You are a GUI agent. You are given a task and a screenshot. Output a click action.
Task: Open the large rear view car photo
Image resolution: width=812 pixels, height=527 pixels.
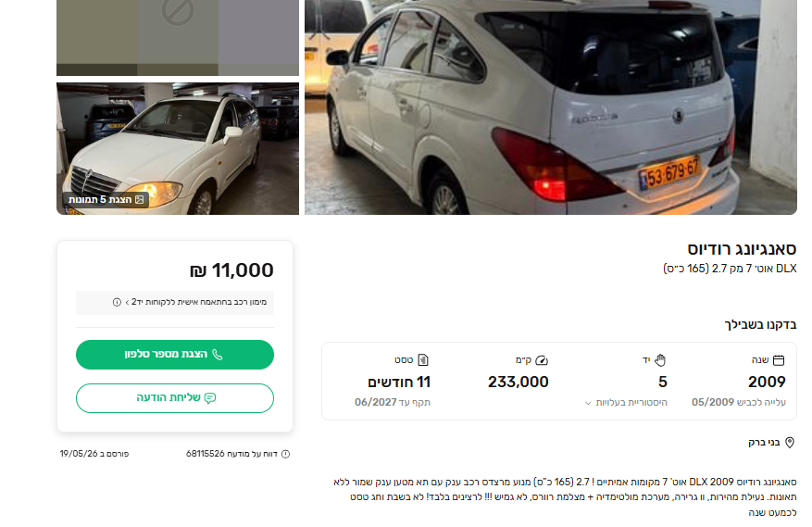[551, 107]
